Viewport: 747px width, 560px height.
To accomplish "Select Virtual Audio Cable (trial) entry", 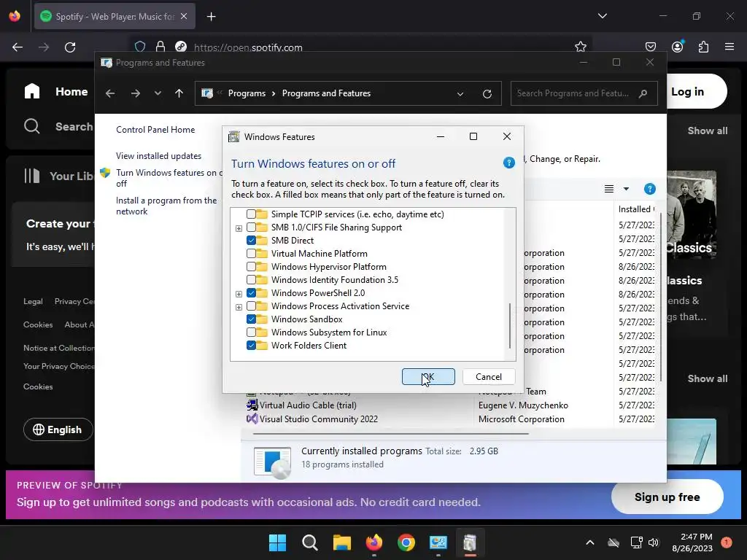I will tap(308, 405).
